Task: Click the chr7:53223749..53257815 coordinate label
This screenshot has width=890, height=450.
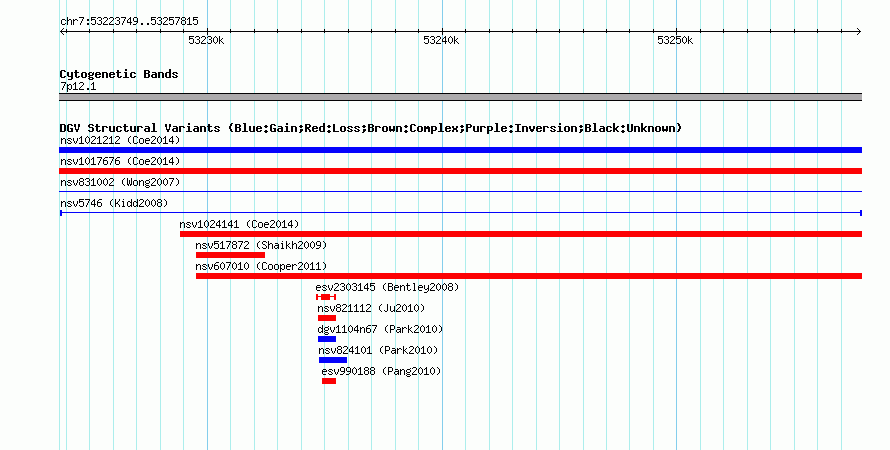Action: click(x=129, y=22)
